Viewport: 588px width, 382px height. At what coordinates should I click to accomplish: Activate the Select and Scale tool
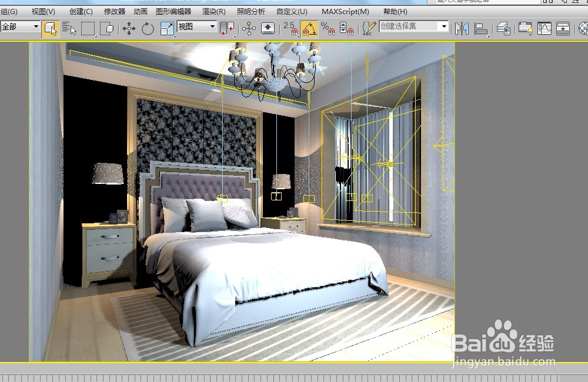pyautogui.click(x=167, y=28)
